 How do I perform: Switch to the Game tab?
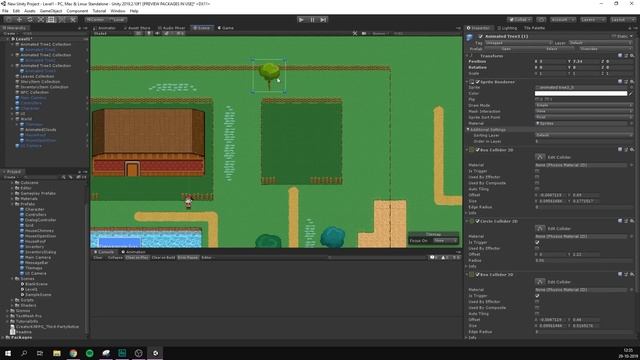(x=226, y=28)
